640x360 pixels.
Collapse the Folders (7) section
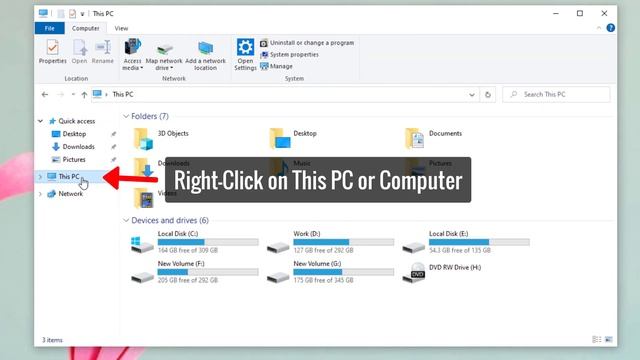(x=126, y=117)
